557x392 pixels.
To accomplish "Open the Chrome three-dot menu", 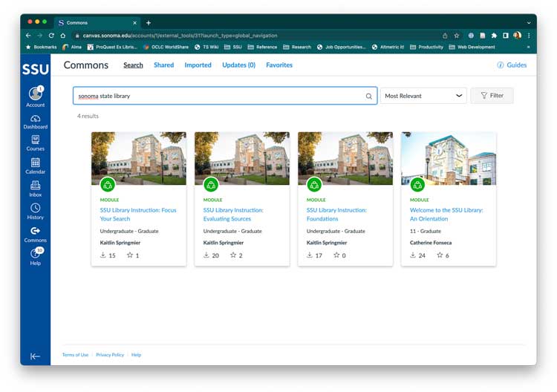I will pyautogui.click(x=529, y=36).
